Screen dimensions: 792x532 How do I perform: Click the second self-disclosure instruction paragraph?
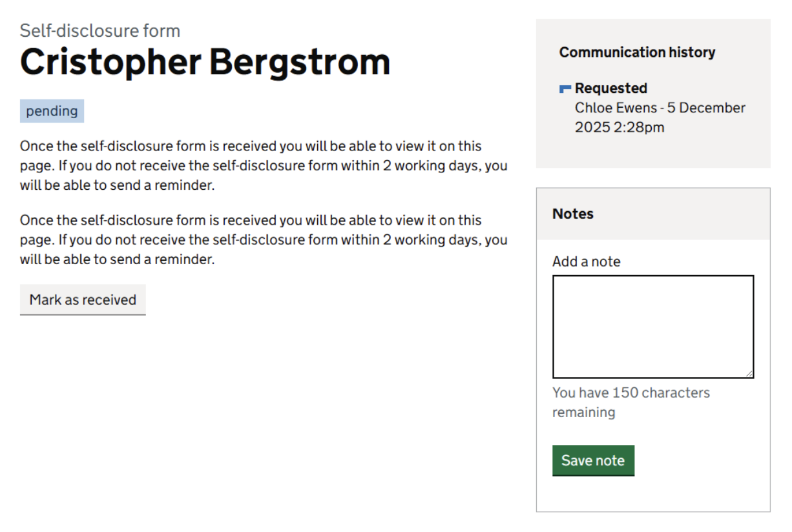(263, 240)
